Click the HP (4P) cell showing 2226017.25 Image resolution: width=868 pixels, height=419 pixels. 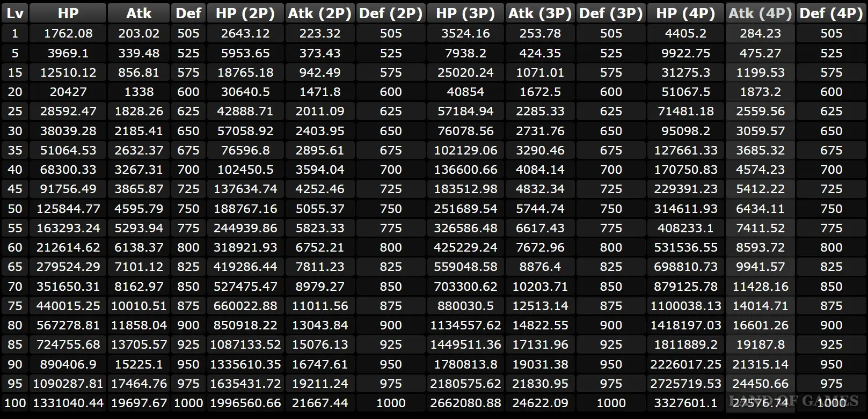point(685,364)
